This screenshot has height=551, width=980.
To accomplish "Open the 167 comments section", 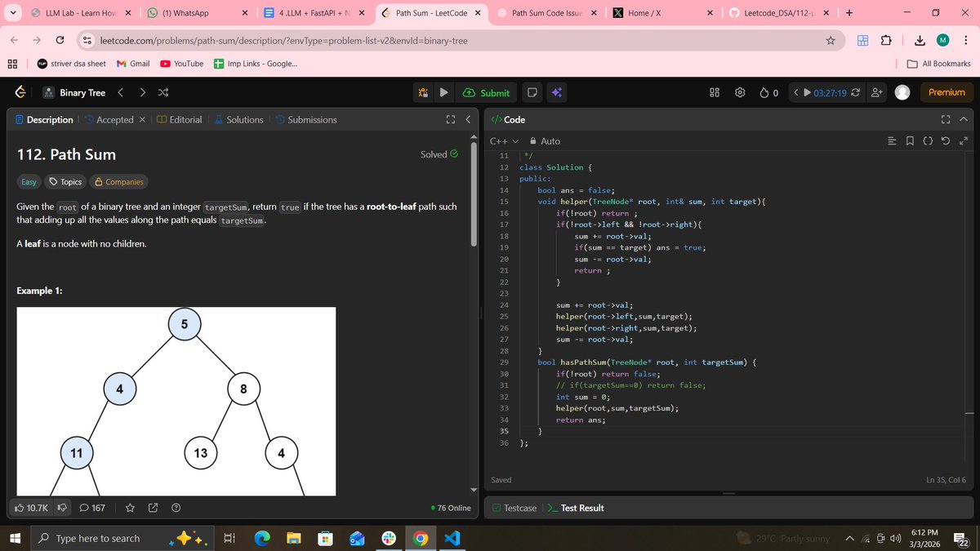I will 92,508.
